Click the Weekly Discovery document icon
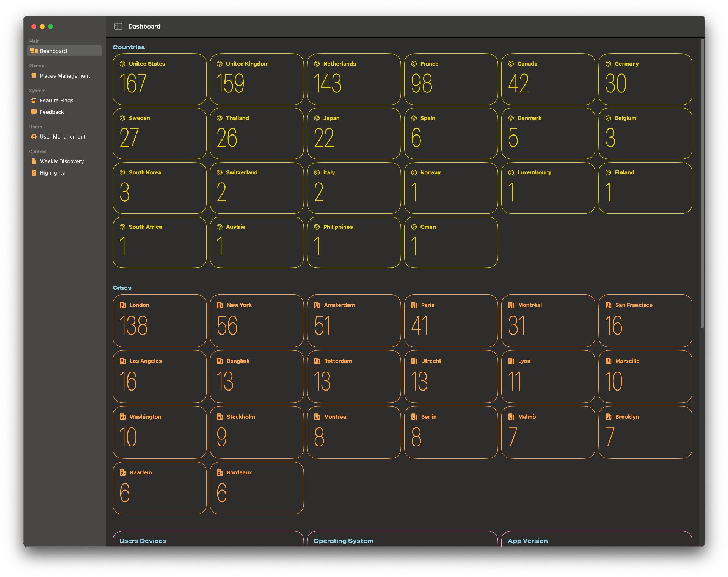This screenshot has height=577, width=728. click(x=34, y=161)
